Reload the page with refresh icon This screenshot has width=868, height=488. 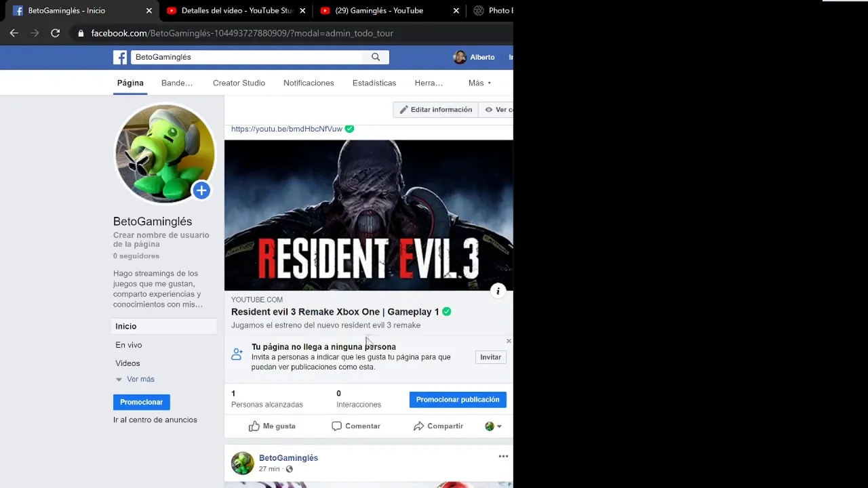pyautogui.click(x=56, y=33)
